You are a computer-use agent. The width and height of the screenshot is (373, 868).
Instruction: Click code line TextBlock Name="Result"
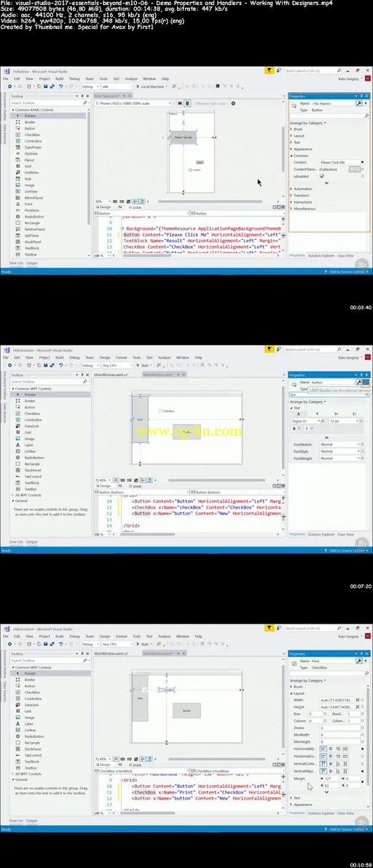[203, 242]
